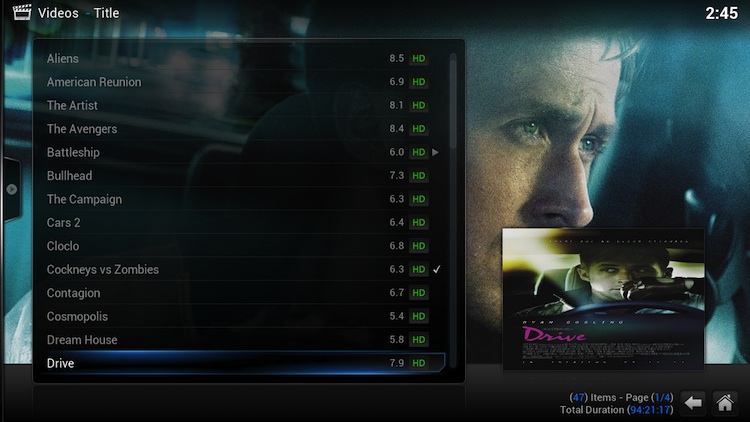This screenshot has width=750, height=422.
Task: Click the 8.4 rating for The Avengers
Action: pyautogui.click(x=397, y=129)
